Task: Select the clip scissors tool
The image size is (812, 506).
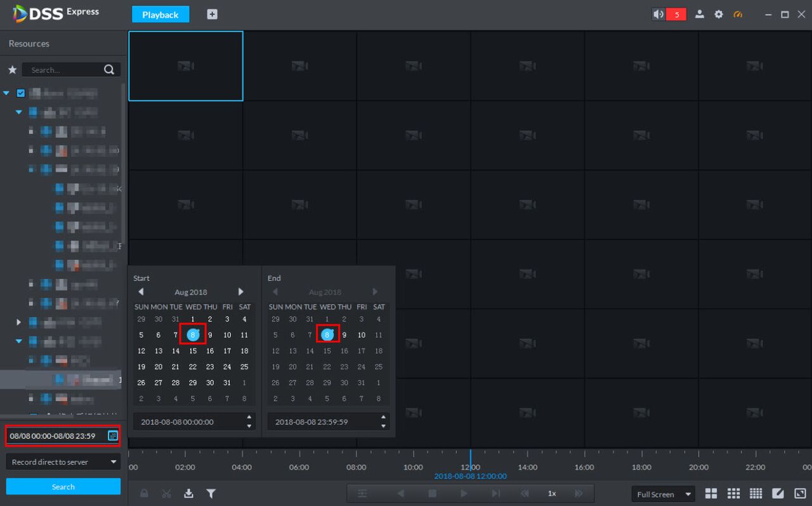Action: pos(166,493)
